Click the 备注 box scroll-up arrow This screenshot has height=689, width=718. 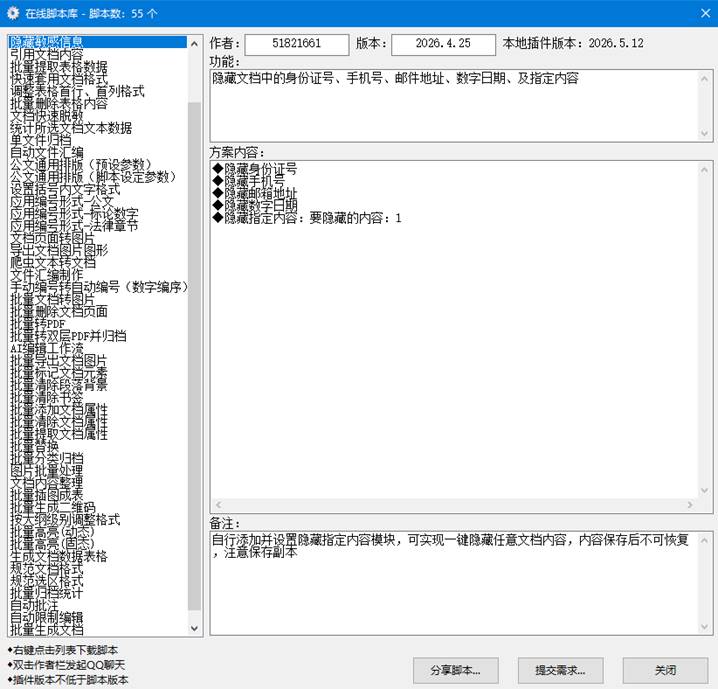704,541
